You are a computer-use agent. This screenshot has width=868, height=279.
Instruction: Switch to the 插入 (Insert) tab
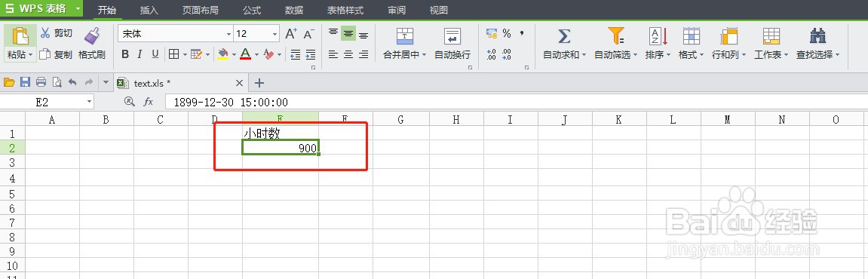(149, 10)
